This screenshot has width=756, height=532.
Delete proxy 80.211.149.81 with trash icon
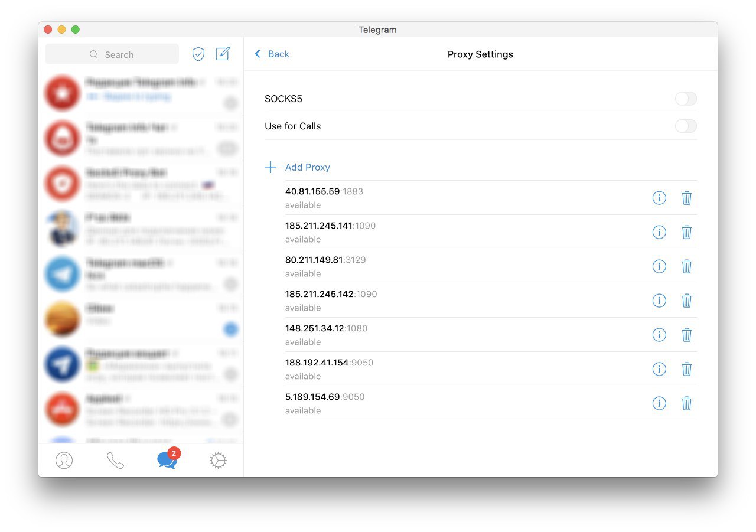686,266
